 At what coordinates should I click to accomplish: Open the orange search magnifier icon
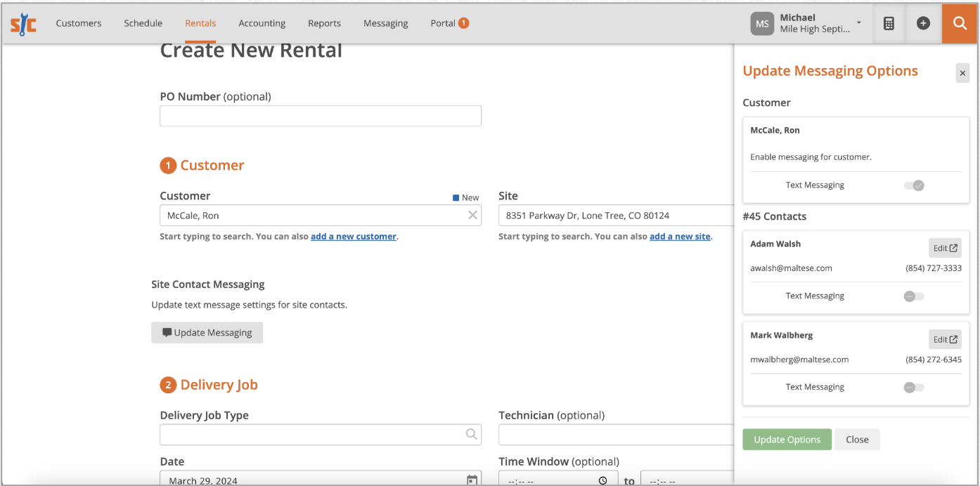pyautogui.click(x=960, y=23)
